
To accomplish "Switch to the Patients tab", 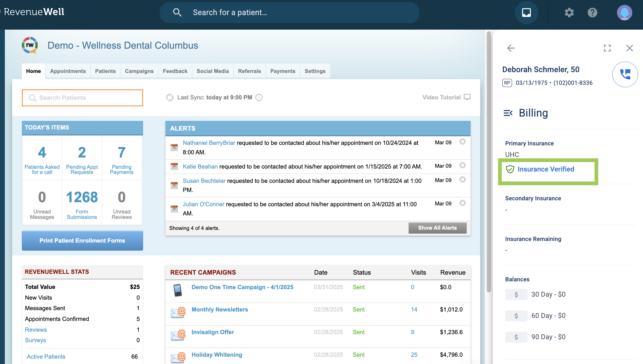I will point(105,71).
